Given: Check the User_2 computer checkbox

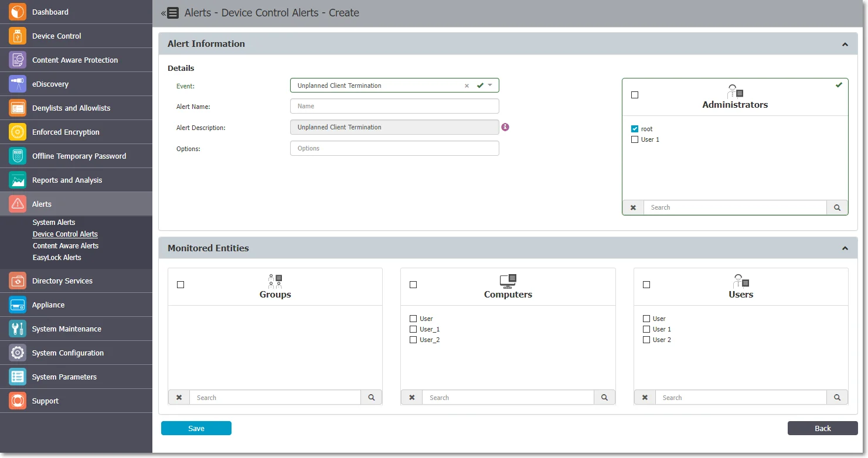Looking at the screenshot, I should click(x=413, y=340).
